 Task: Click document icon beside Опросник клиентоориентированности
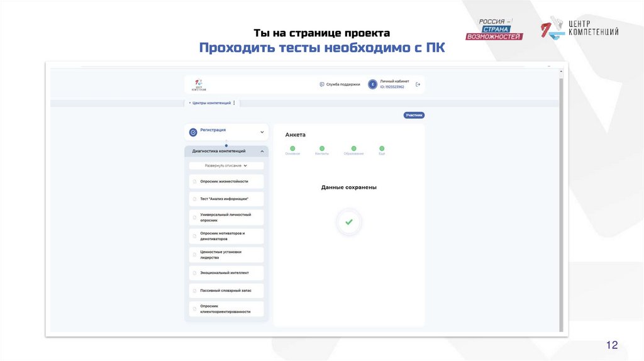(195, 309)
